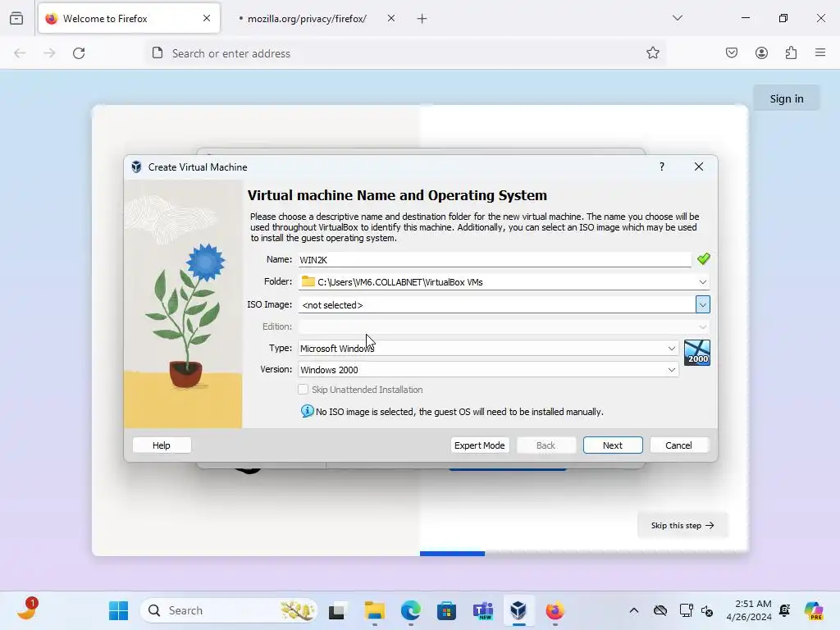Open Microsoft Teams from the taskbar
The width and height of the screenshot is (840, 630).
(482, 610)
